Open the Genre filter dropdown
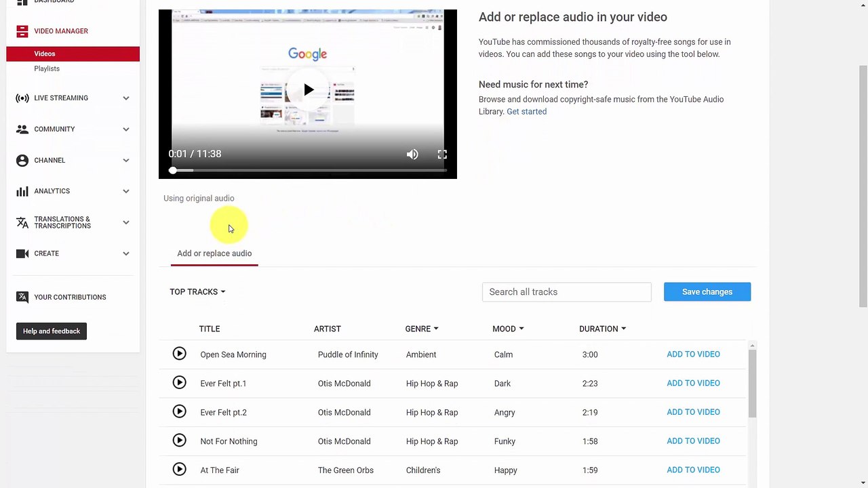Image resolution: width=868 pixels, height=488 pixels. coord(422,329)
